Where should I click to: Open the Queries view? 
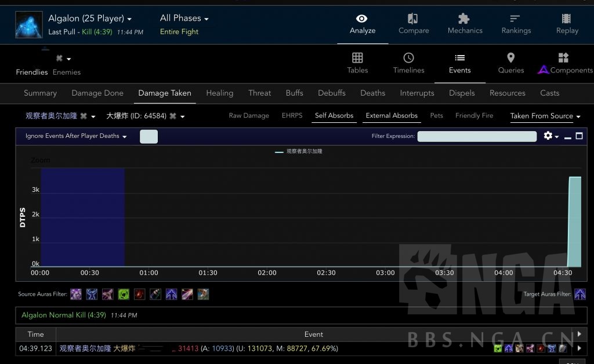(x=510, y=63)
